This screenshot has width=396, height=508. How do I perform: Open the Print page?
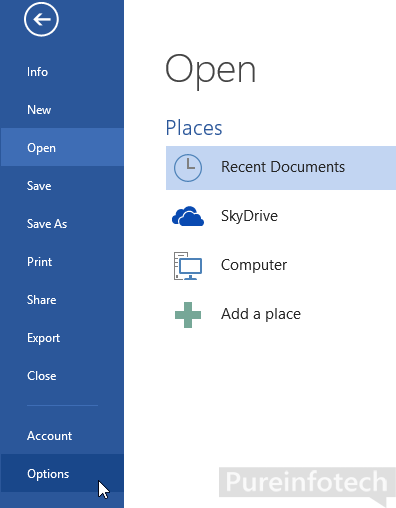pos(62,262)
